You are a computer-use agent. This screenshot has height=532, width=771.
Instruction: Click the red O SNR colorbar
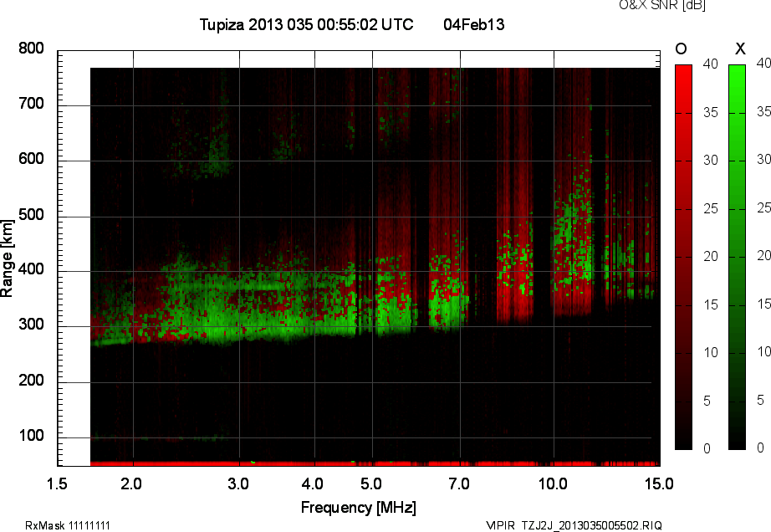click(683, 256)
